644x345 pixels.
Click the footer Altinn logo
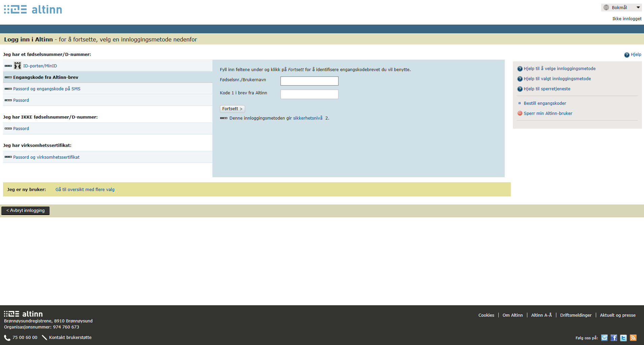click(x=23, y=314)
